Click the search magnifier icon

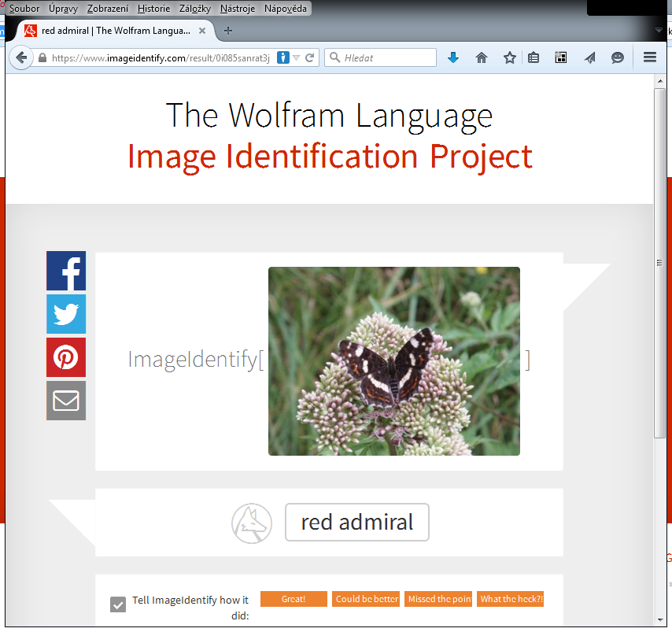pos(334,57)
